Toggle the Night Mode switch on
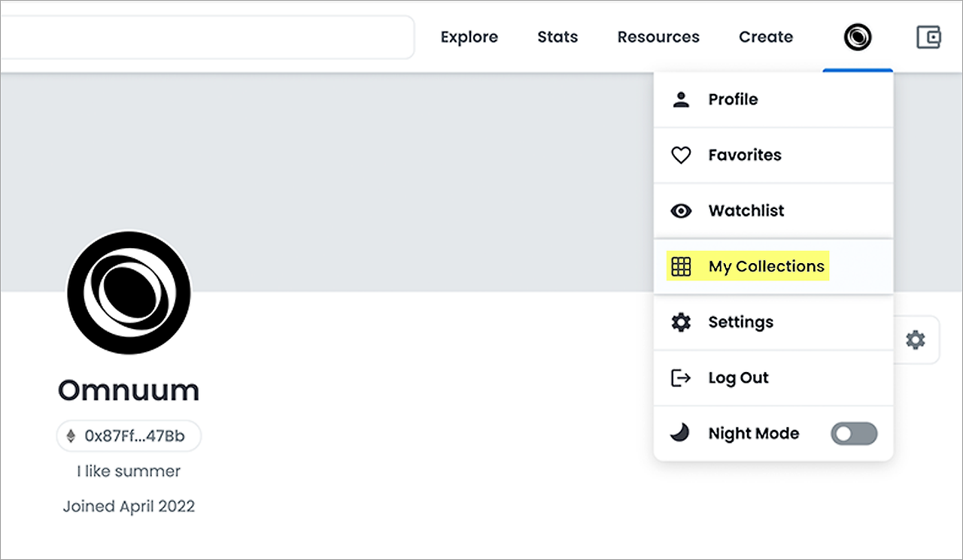 point(854,434)
